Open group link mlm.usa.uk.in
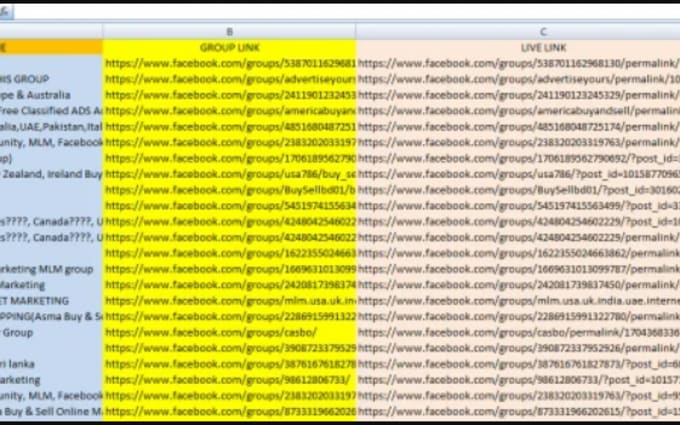680x425 pixels. click(x=229, y=301)
